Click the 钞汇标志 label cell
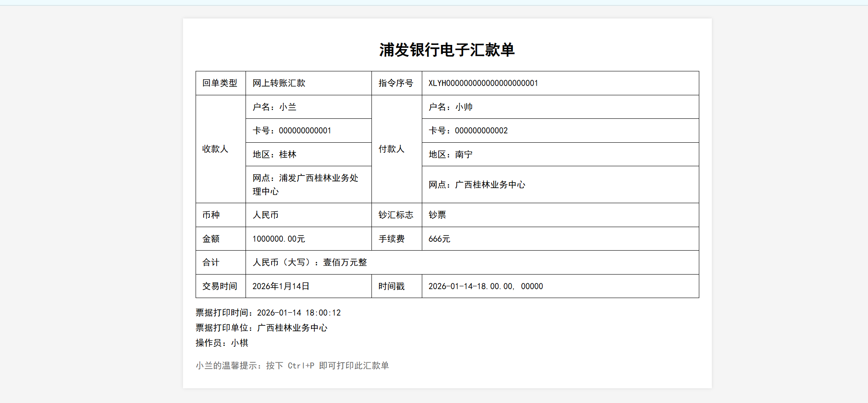This screenshot has height=403, width=868. (397, 215)
